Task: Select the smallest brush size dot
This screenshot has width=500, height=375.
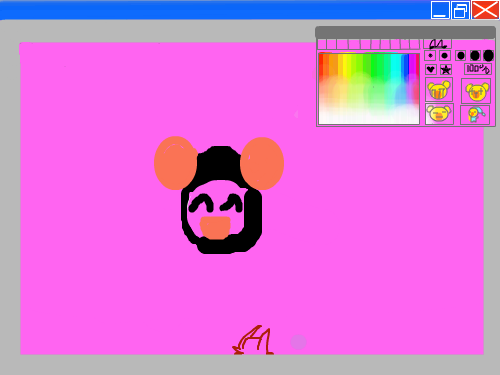Action: [x=430, y=56]
